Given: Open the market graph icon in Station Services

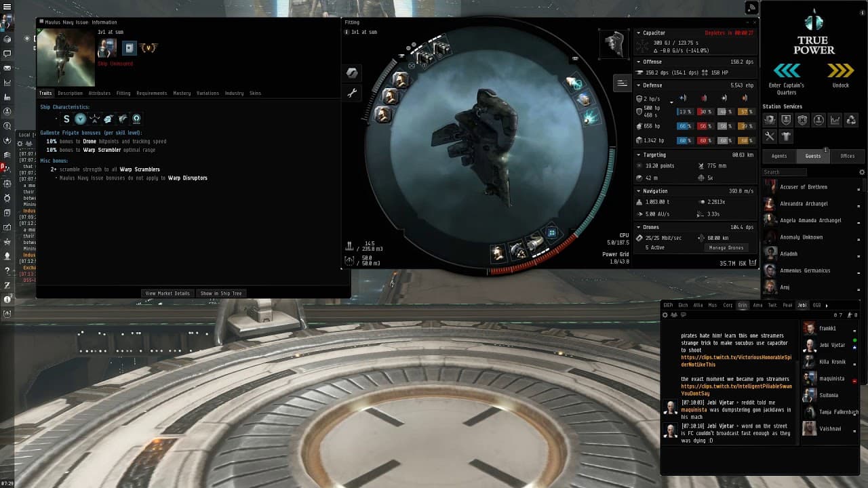Looking at the screenshot, I should pyautogui.click(x=835, y=120).
